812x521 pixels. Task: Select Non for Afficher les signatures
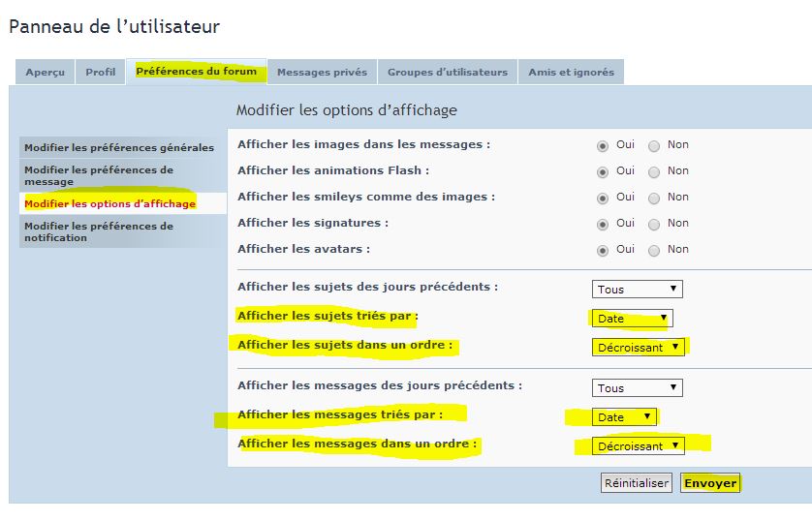(654, 224)
